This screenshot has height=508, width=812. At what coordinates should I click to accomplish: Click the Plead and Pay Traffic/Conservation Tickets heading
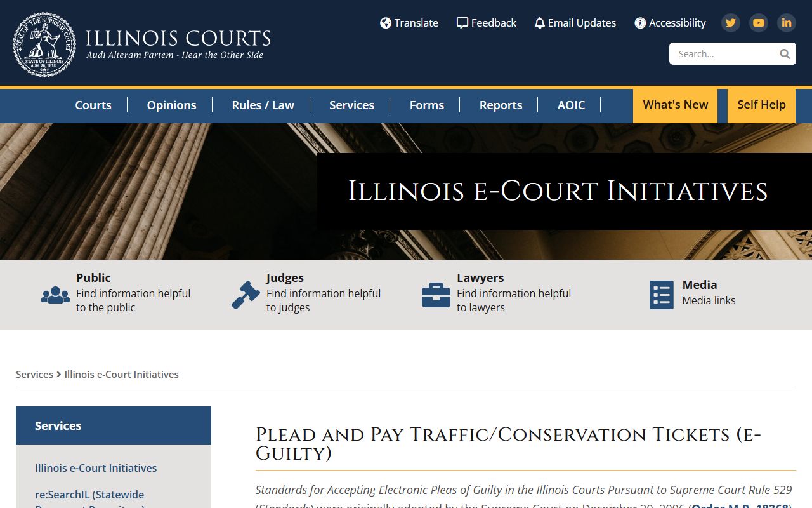tap(508, 444)
